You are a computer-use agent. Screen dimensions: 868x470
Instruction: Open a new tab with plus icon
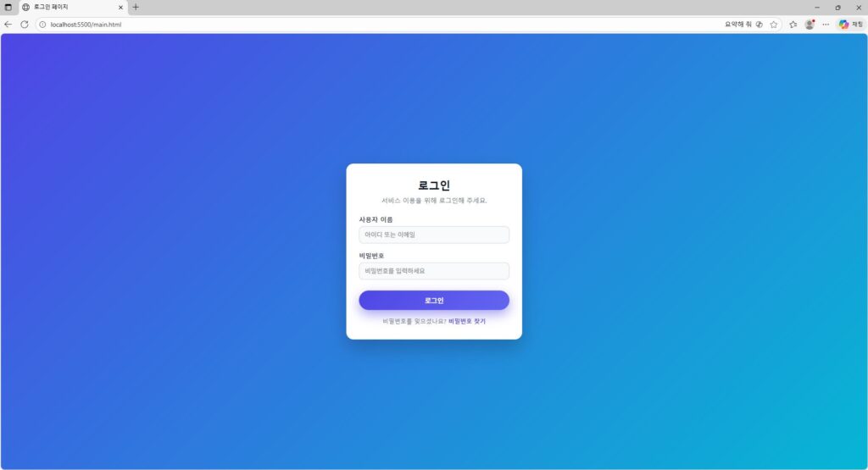pyautogui.click(x=136, y=7)
